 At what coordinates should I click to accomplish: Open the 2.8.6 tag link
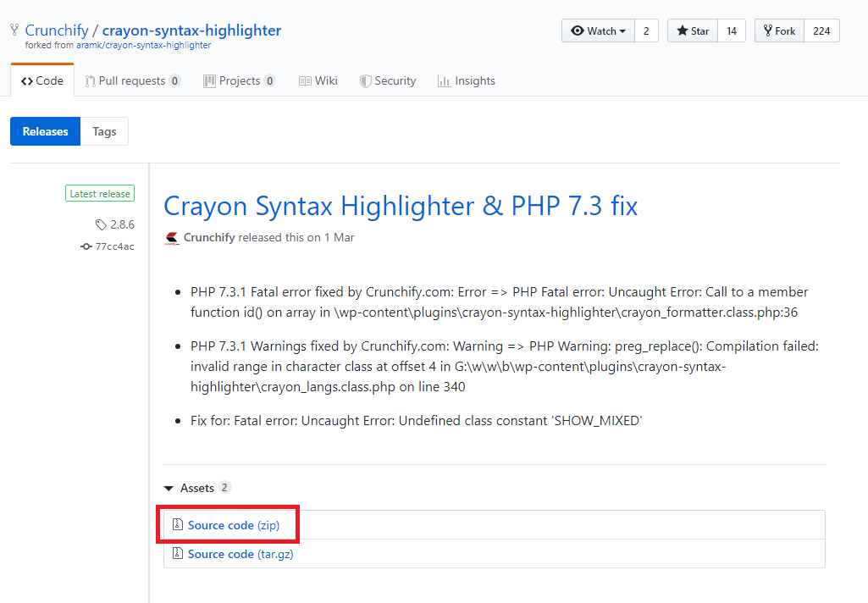tap(122, 224)
